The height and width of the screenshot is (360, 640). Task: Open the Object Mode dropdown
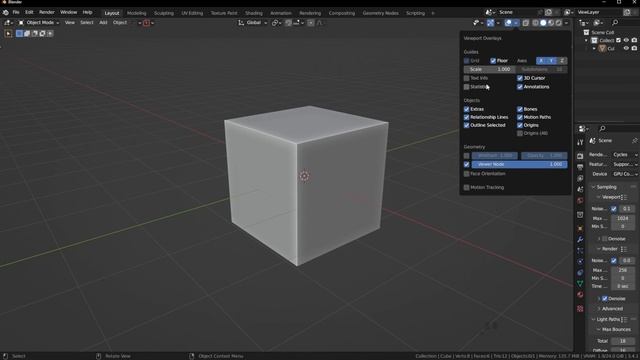coord(39,23)
